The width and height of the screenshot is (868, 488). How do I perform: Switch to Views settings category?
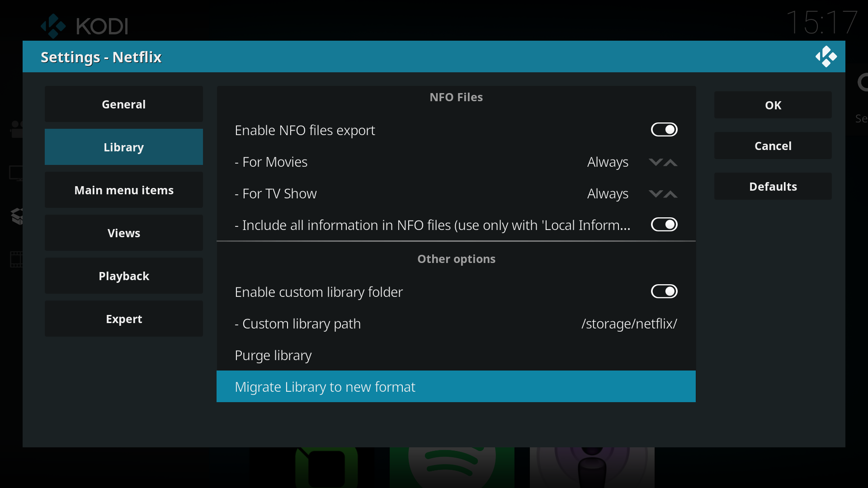124,233
